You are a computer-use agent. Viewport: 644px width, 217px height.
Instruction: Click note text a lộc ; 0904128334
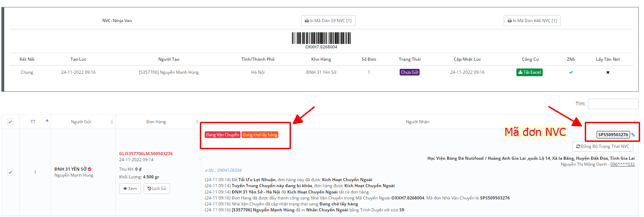click(x=223, y=170)
